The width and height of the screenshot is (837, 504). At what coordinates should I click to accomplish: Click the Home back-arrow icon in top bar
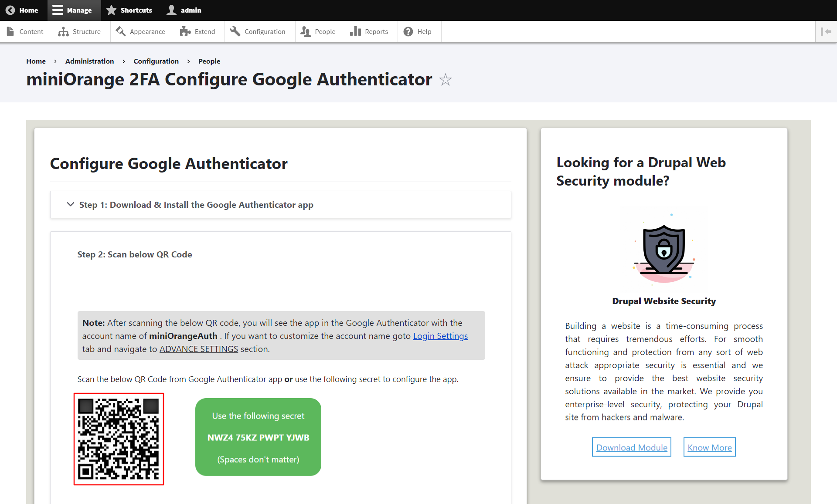click(10, 10)
